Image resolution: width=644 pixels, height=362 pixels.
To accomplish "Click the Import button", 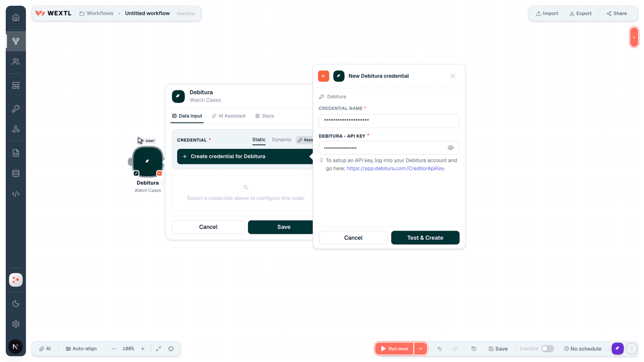I will point(547,14).
